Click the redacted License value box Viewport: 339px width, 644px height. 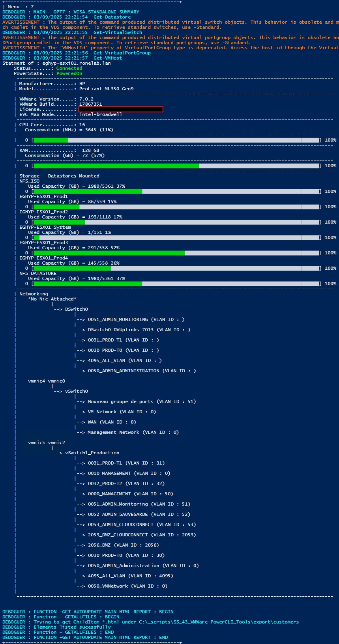(121, 109)
